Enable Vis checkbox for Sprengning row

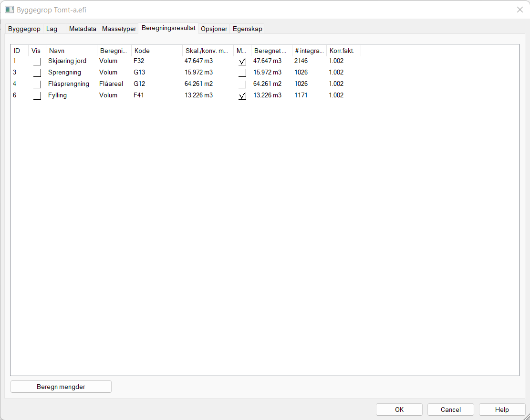point(37,73)
